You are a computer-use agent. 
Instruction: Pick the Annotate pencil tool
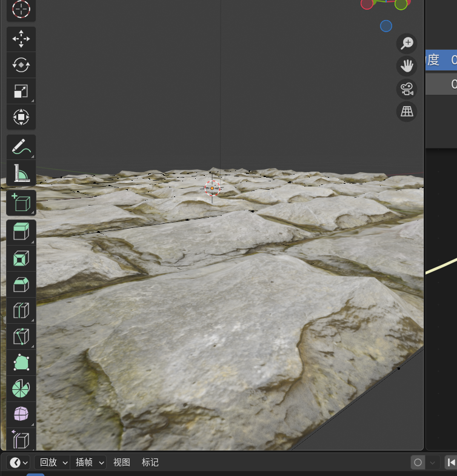click(21, 147)
